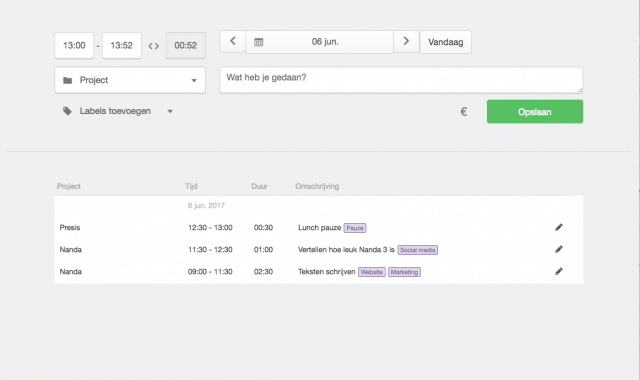This screenshot has height=380, width=640.
Task: Click the Vandaag button
Action: [x=446, y=42]
